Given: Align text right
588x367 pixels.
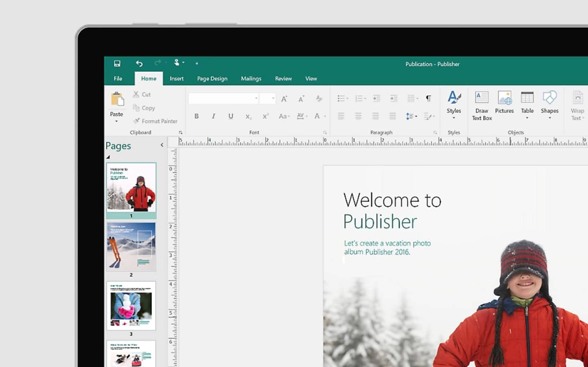Looking at the screenshot, I should pyautogui.click(x=375, y=116).
